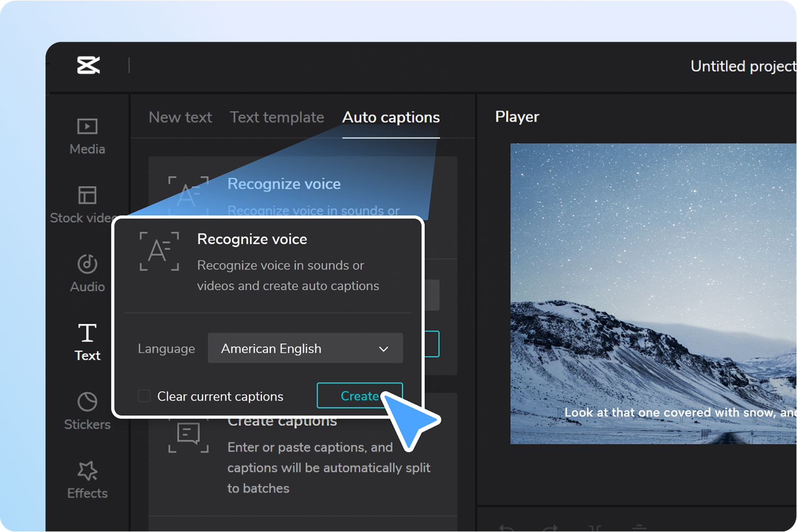Click the Untitled project title
The image size is (797, 532).
point(742,66)
